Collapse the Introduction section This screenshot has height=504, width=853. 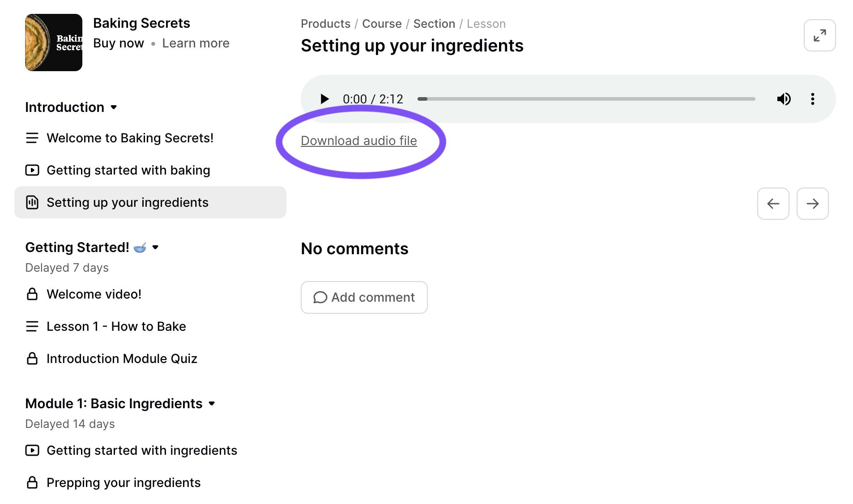(114, 107)
